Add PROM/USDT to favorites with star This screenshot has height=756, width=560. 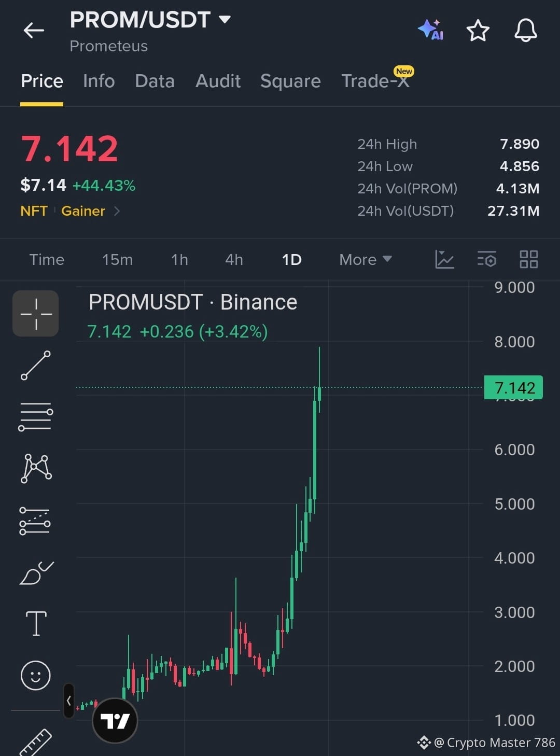(x=478, y=31)
